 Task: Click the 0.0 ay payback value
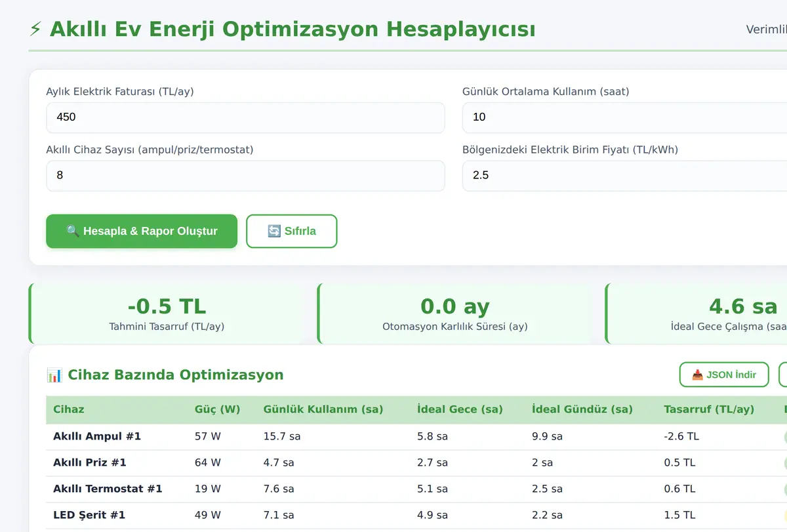[455, 306]
